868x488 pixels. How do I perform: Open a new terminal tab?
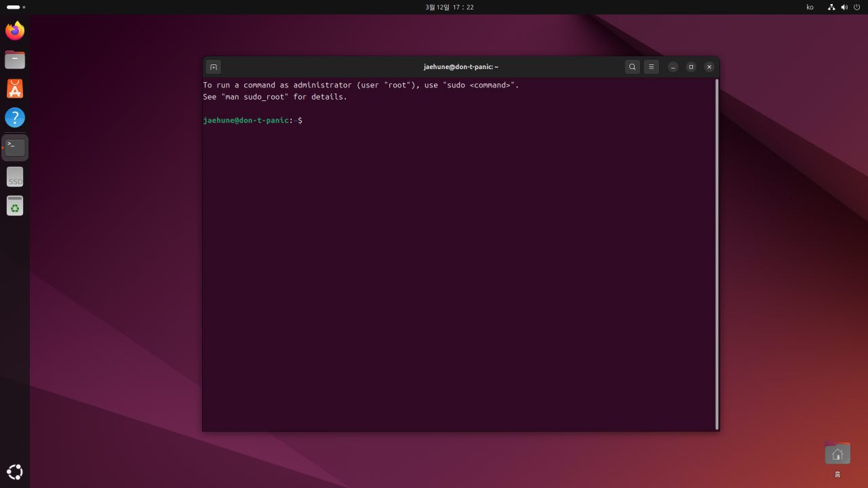point(213,67)
